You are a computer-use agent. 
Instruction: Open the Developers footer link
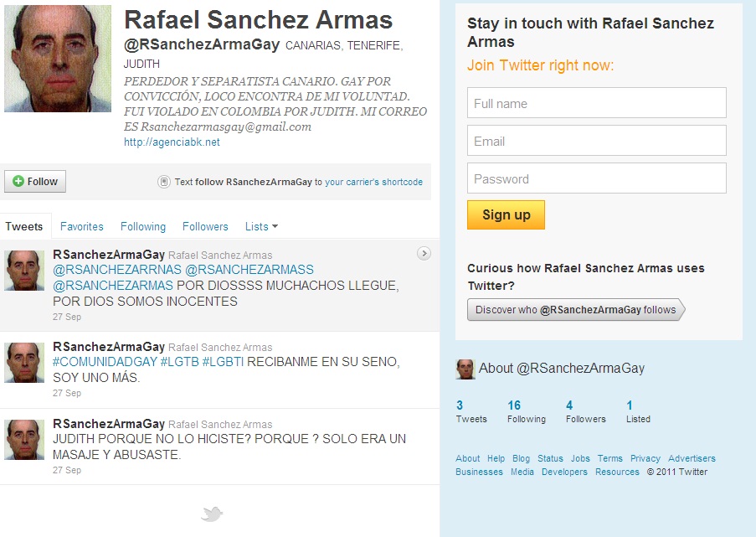(564, 472)
